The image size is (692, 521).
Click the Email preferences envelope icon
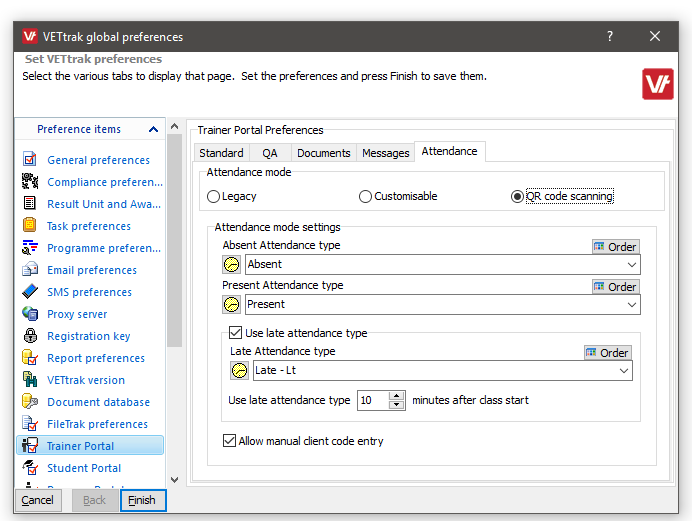[29, 270]
